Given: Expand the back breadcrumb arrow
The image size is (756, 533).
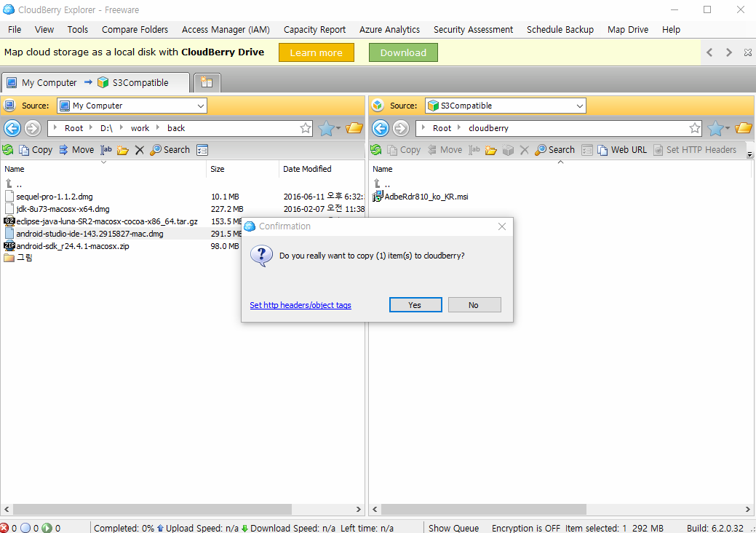Looking at the screenshot, I should point(158,128).
